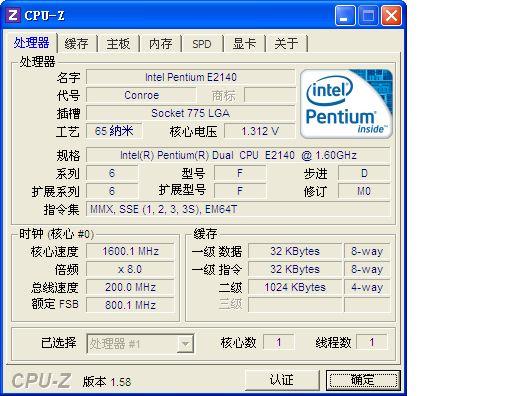512x396 pixels.
Task: Click the 65 纳米 process field
Action: (x=114, y=131)
